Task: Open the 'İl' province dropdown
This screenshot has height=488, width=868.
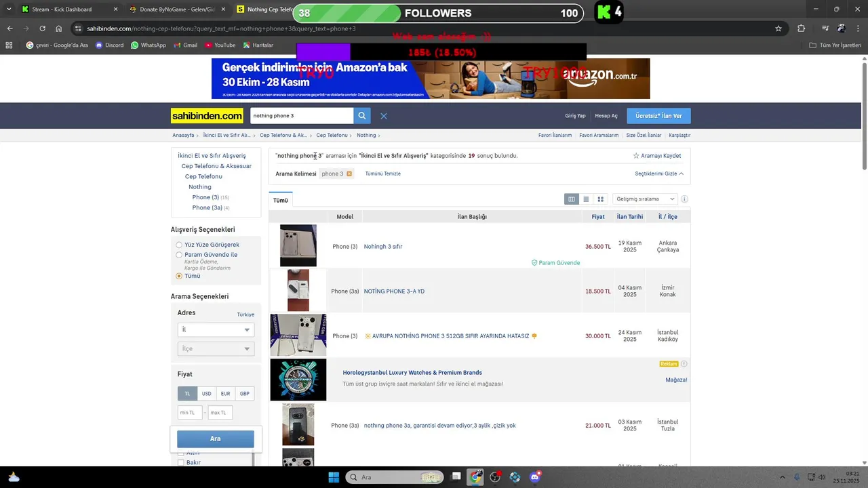Action: 216,329
